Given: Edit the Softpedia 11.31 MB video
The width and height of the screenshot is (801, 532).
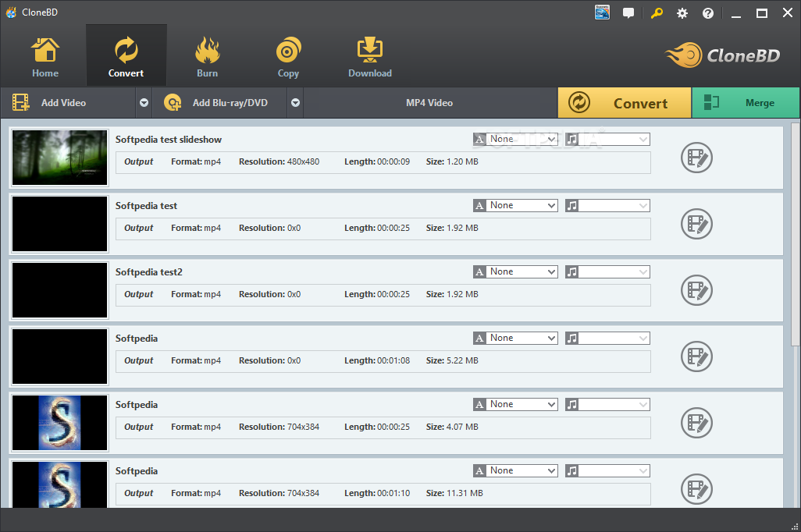Looking at the screenshot, I should click(696, 489).
